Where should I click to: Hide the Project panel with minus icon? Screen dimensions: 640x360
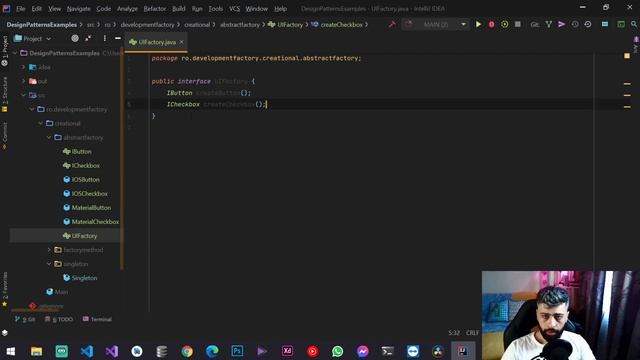118,38
